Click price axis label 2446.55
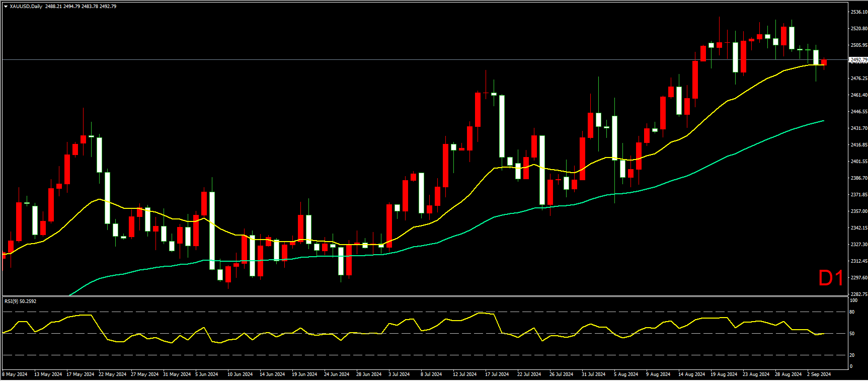 pos(859,112)
